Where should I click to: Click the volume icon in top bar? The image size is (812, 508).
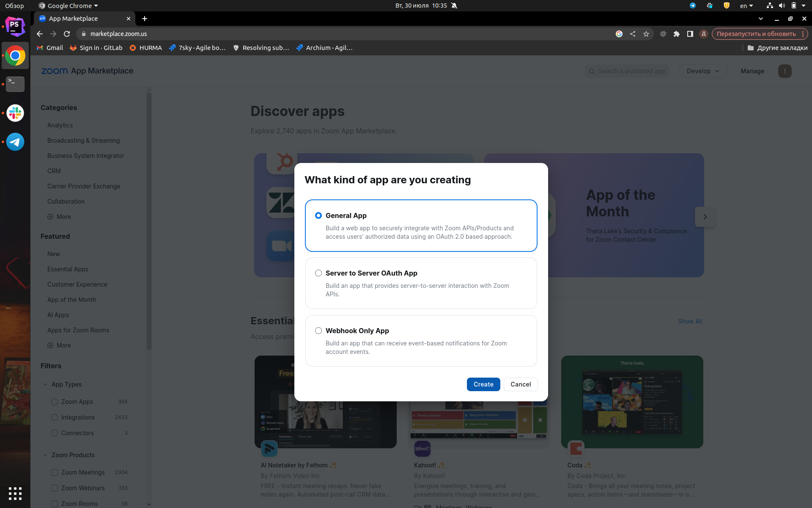[x=782, y=6]
